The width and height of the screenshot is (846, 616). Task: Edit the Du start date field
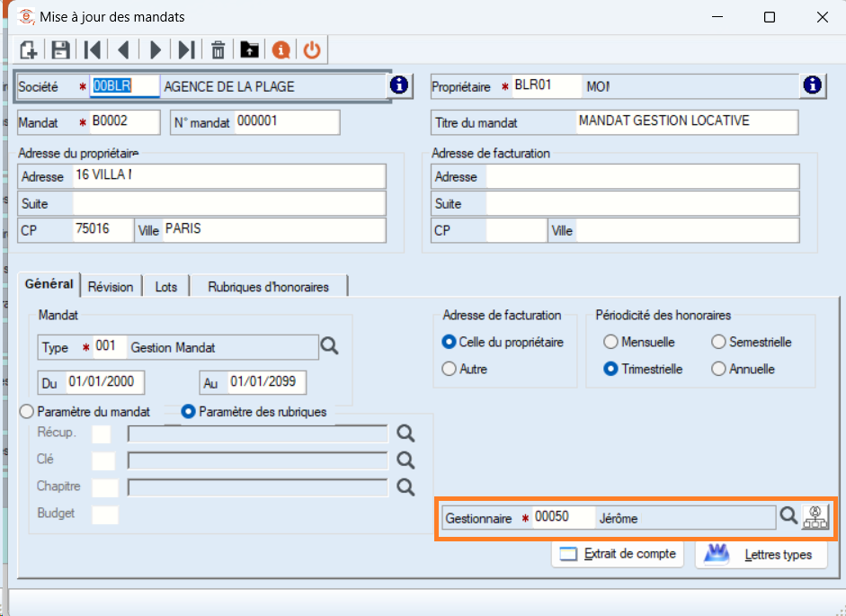pyautogui.click(x=105, y=382)
